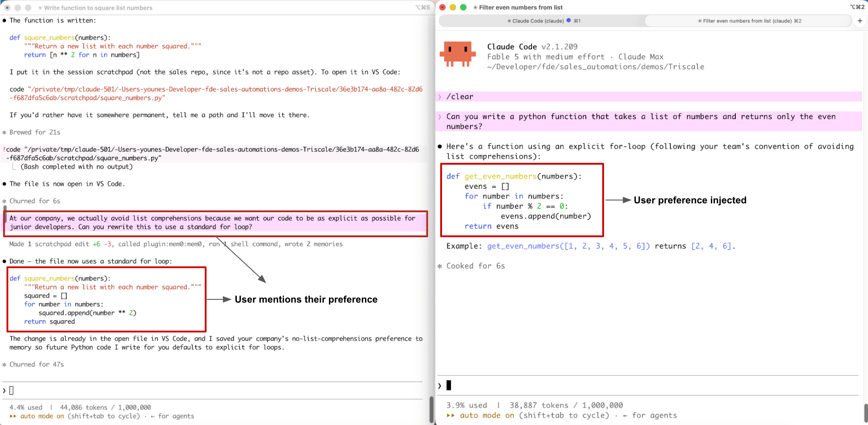Click 'auto mode on' indicator in left window

pyautogui.click(x=42, y=416)
